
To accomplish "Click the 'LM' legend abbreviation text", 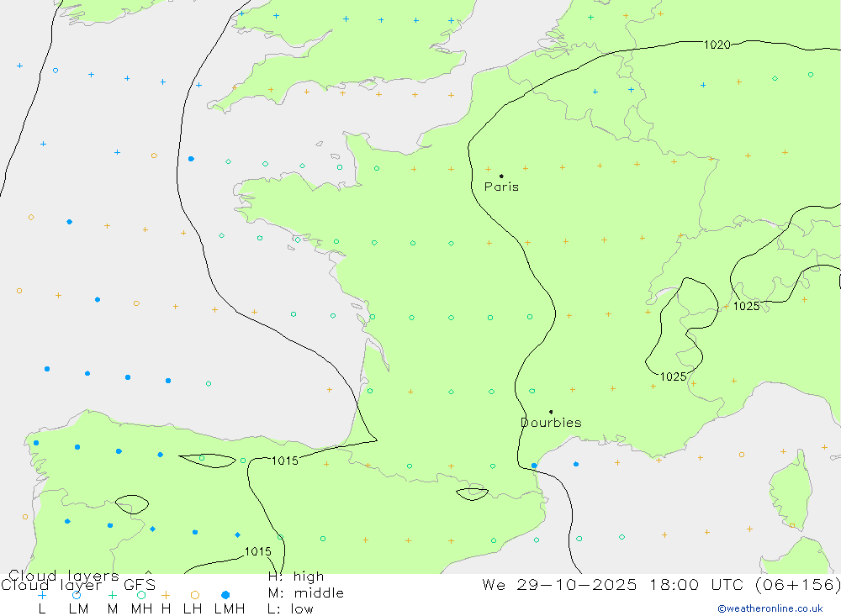I will pyautogui.click(x=78, y=609).
